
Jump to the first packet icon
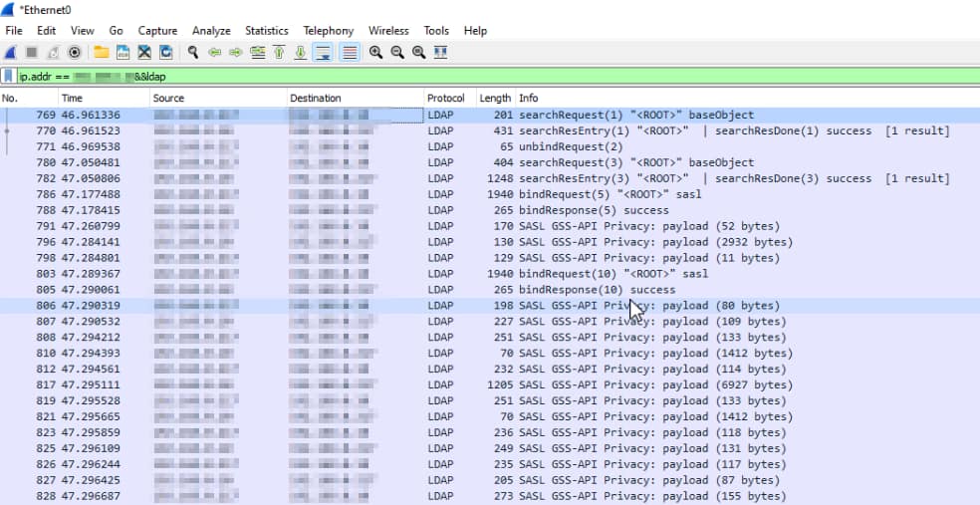[x=280, y=53]
